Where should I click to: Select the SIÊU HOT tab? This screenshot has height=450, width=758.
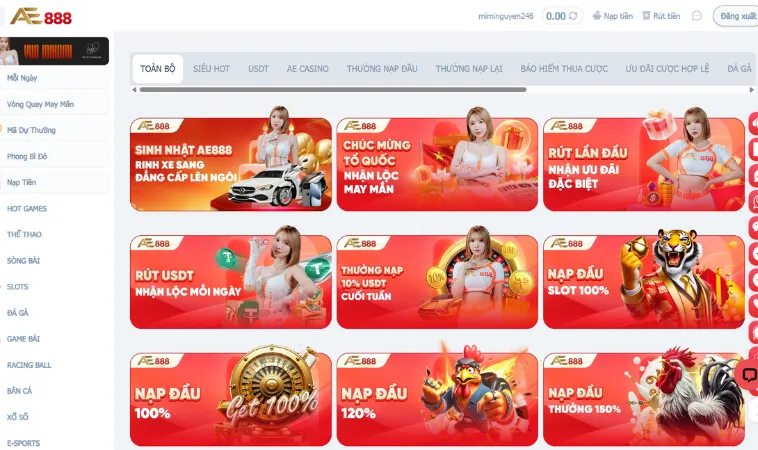point(211,69)
